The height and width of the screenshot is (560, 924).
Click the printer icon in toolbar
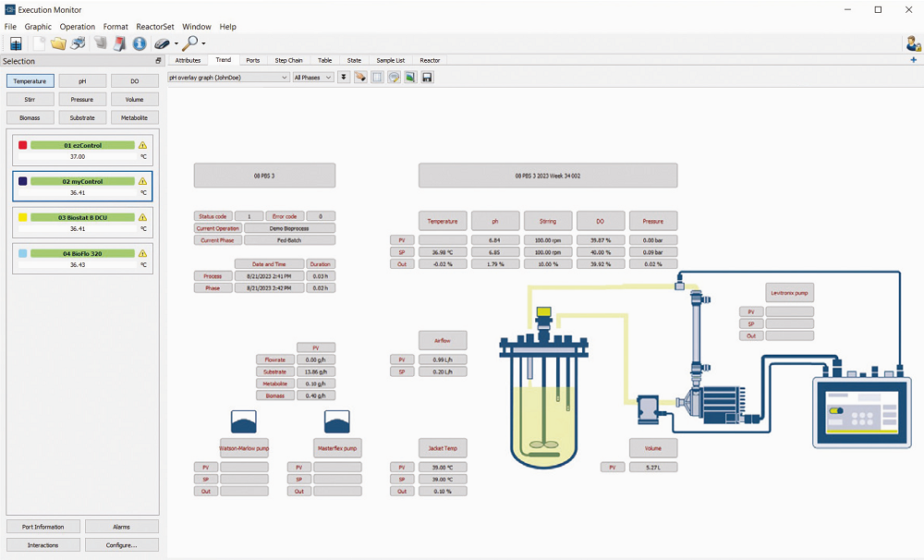[x=78, y=43]
